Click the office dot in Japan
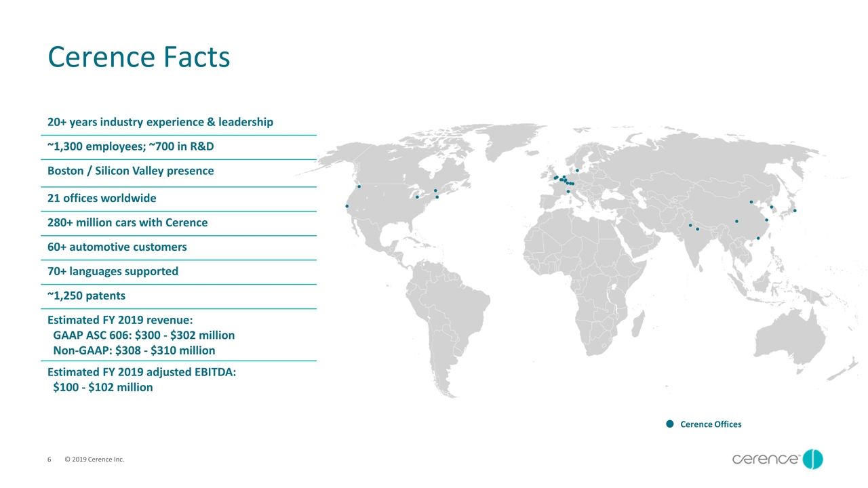Image resolution: width=868 pixels, height=488 pixels. coord(795,211)
